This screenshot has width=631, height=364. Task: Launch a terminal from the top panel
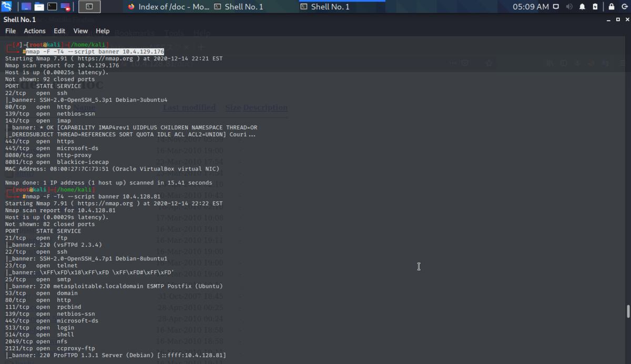coord(52,6)
